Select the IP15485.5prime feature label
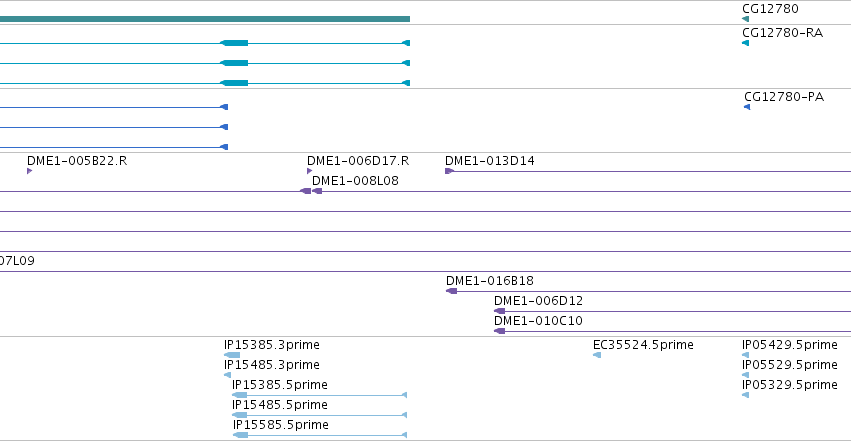The width and height of the screenshot is (851, 441). click(280, 405)
